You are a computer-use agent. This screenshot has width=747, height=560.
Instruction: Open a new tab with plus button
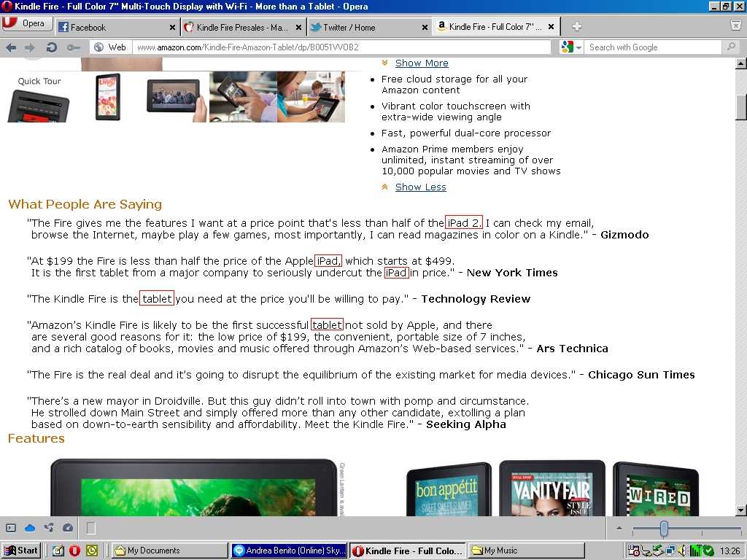(x=576, y=27)
